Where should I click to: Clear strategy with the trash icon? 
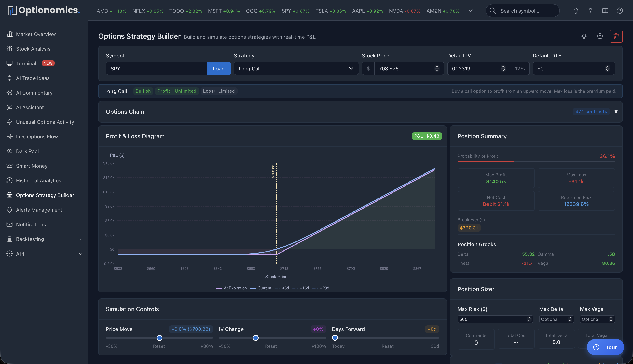616,36
